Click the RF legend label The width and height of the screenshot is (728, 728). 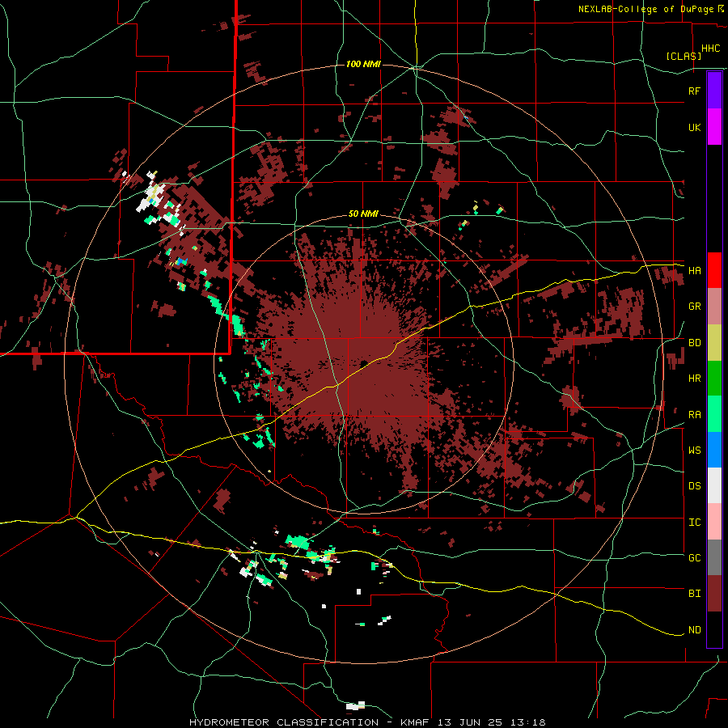pos(694,91)
